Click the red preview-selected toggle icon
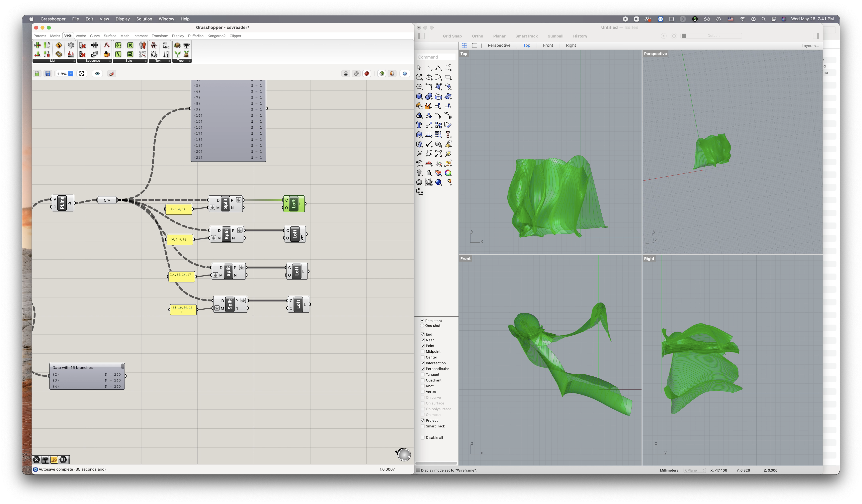Viewport: 862px width, 504px height. pyautogui.click(x=367, y=73)
